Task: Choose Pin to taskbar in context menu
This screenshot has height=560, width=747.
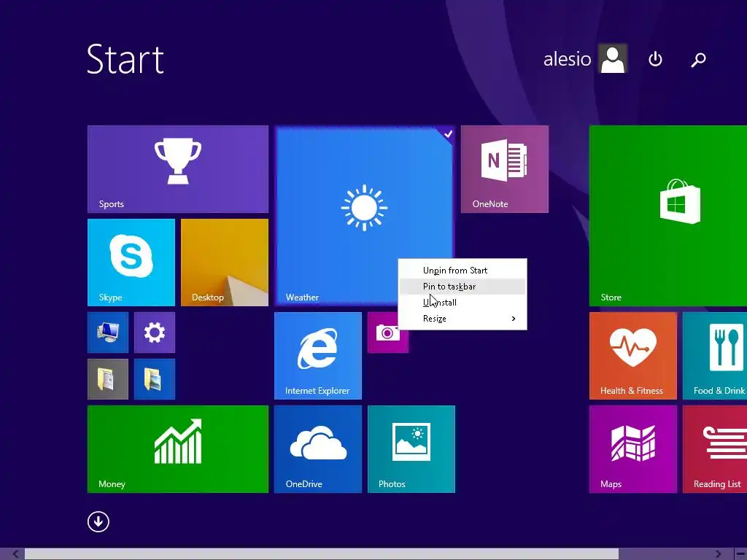Action: point(462,286)
